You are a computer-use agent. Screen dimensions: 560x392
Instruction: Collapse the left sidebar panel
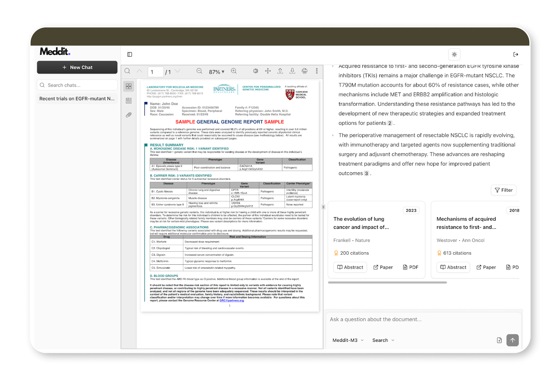point(129,54)
